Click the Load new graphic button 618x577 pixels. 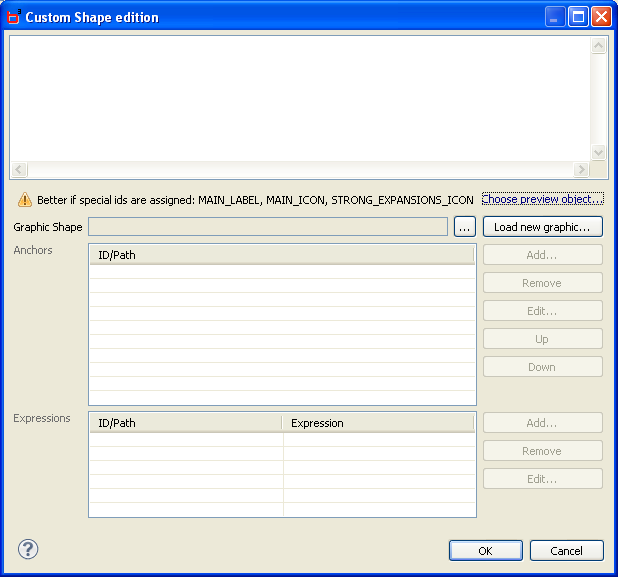click(x=543, y=227)
